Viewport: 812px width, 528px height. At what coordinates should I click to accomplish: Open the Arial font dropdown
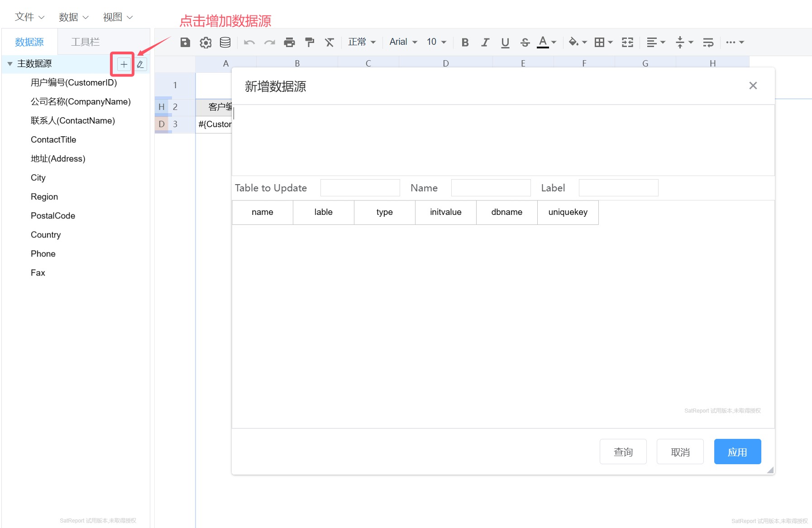(403, 42)
